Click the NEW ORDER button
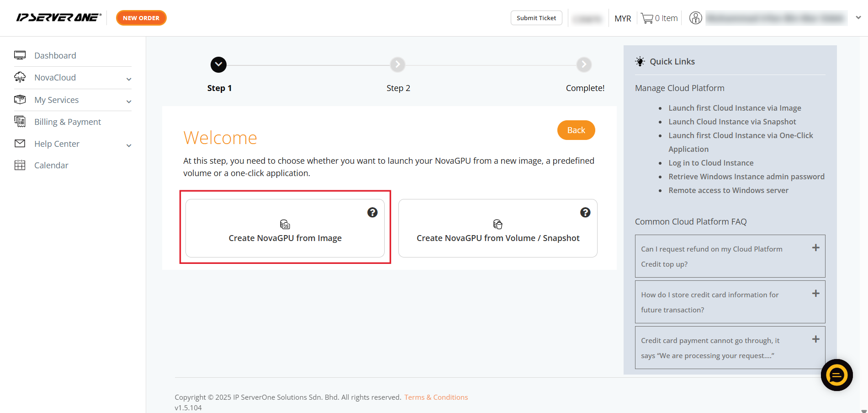The height and width of the screenshot is (413, 868). point(141,18)
